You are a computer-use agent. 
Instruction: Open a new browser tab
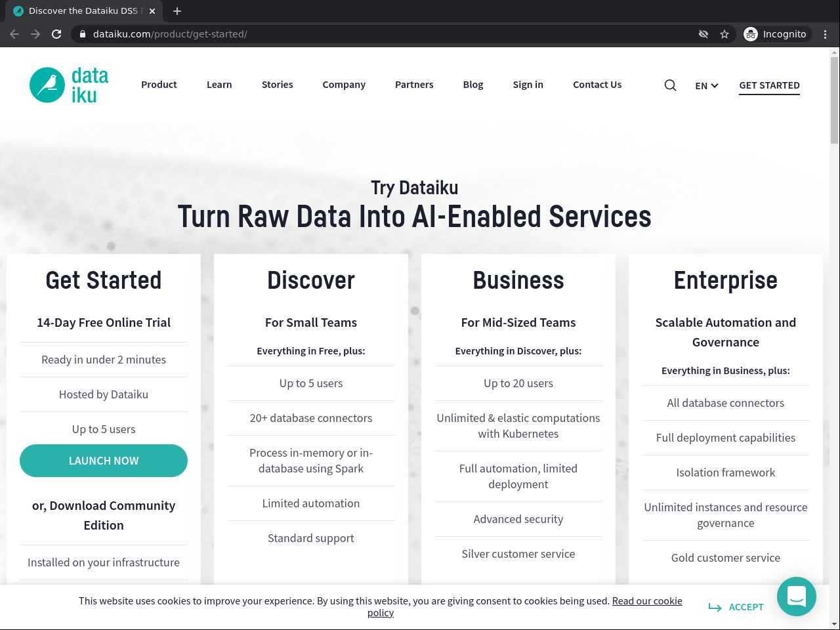pos(177,10)
